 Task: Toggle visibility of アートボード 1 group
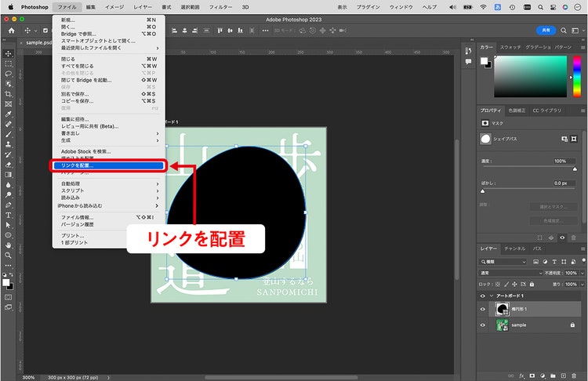click(483, 296)
